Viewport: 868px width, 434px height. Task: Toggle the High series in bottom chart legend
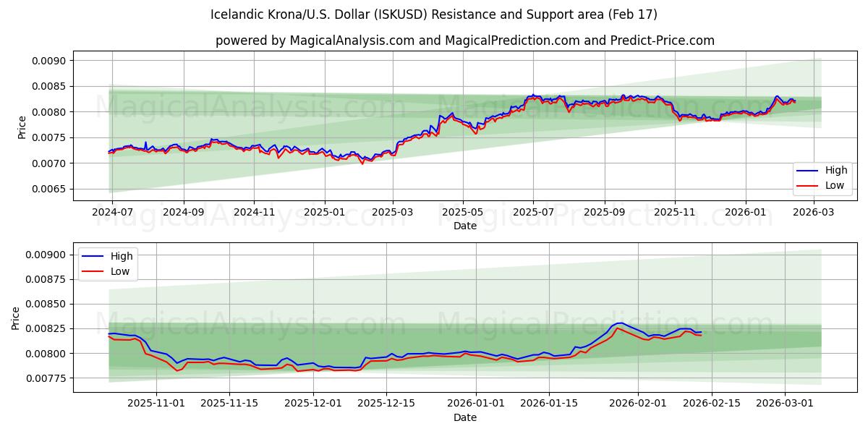[122, 255]
